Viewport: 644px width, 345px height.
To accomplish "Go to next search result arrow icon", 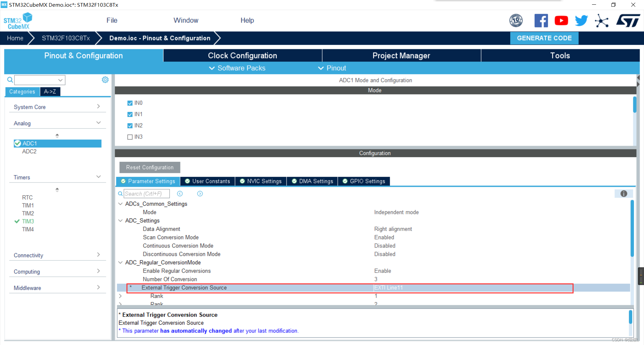I will pos(200,194).
